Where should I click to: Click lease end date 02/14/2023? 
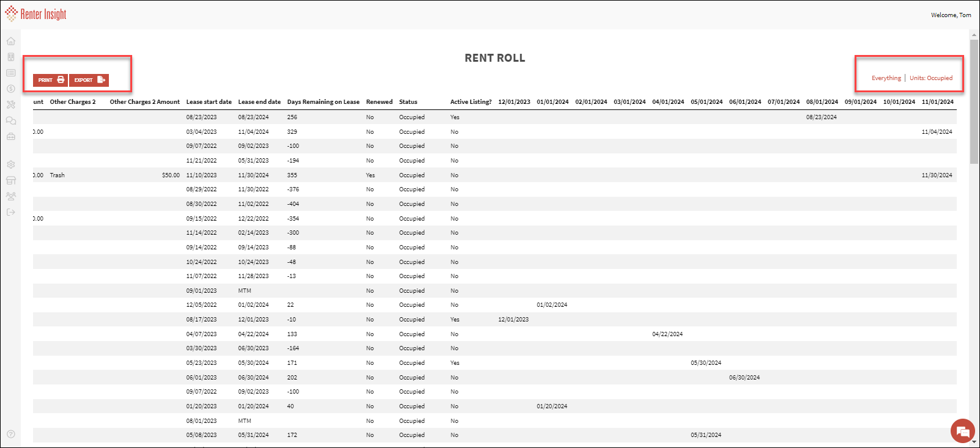[253, 233]
